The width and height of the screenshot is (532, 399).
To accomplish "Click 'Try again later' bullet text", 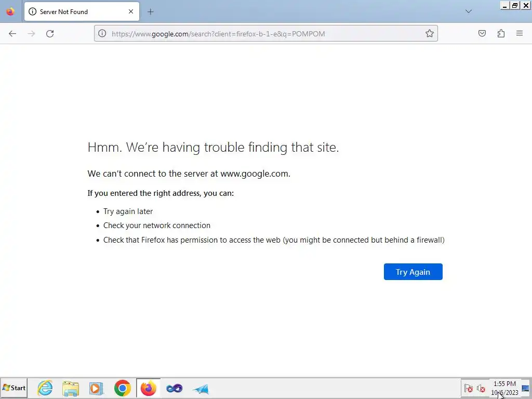I will point(128,211).
